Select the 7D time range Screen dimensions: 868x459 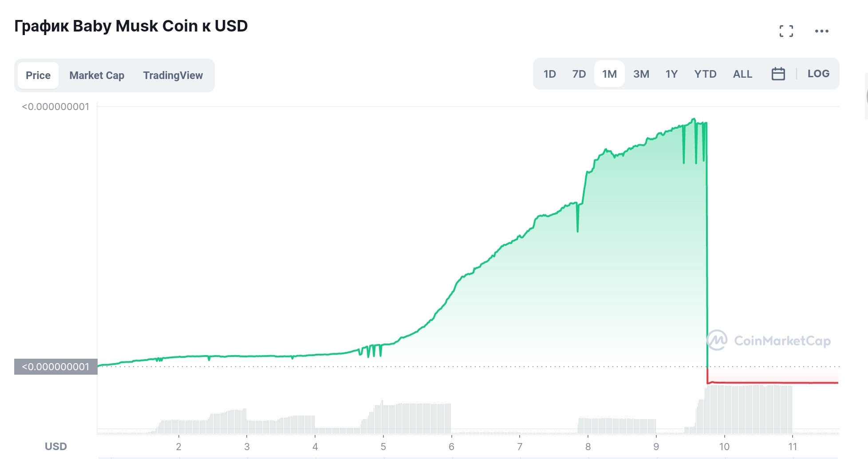(579, 74)
